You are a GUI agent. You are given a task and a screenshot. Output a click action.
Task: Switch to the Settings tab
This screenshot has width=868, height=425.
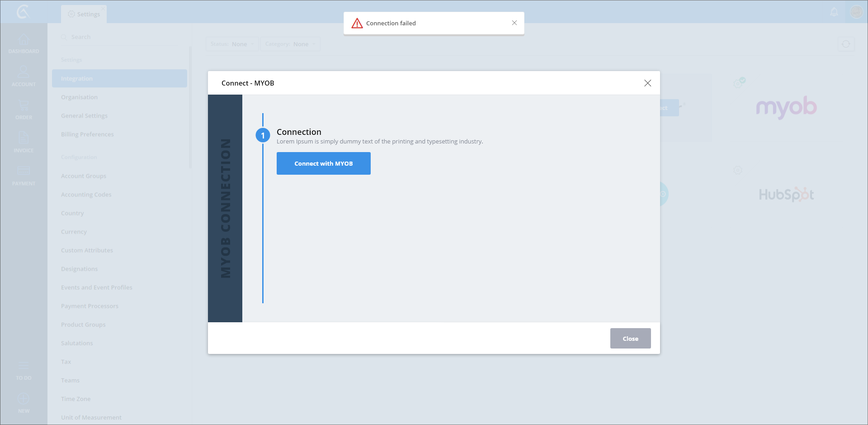(84, 14)
